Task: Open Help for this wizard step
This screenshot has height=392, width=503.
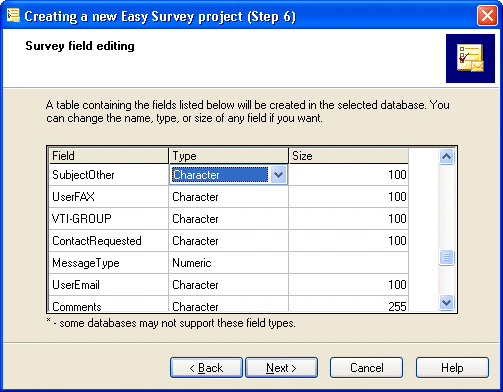Action: pyautogui.click(x=452, y=368)
